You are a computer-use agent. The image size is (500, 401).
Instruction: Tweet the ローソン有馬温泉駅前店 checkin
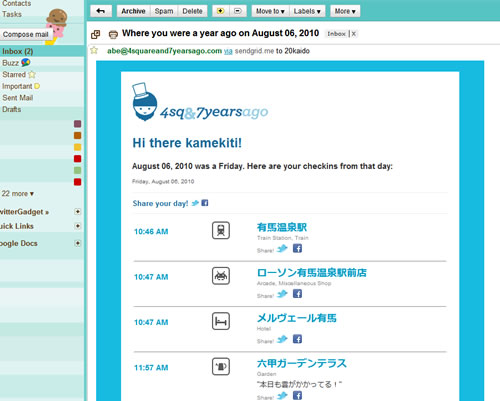pos(282,294)
